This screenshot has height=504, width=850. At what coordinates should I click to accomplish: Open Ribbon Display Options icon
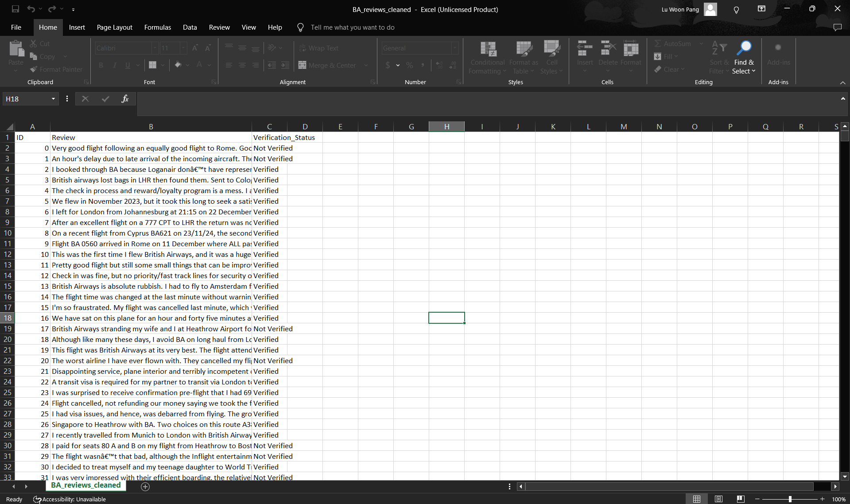[761, 9]
